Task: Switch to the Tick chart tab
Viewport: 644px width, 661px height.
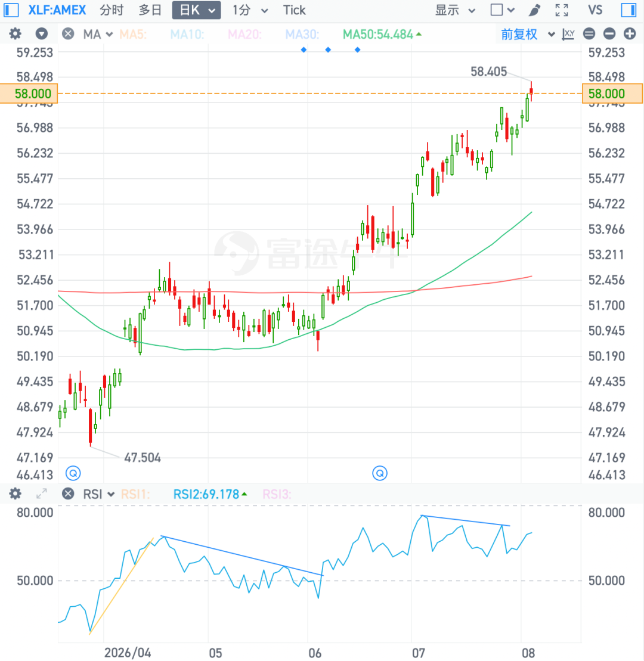Action: [294, 10]
